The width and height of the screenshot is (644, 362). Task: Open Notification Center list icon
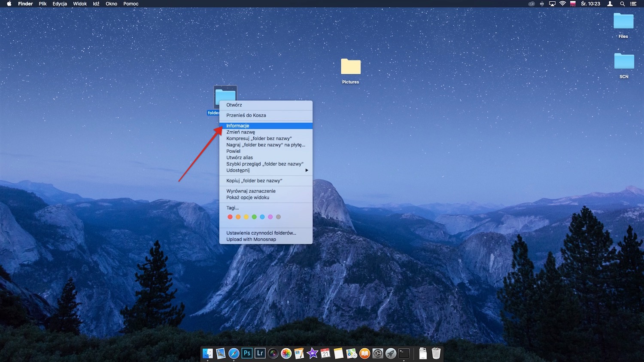tap(633, 4)
